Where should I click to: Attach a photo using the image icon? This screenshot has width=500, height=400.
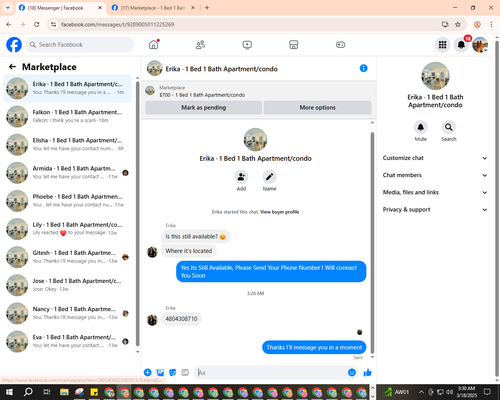click(x=160, y=372)
